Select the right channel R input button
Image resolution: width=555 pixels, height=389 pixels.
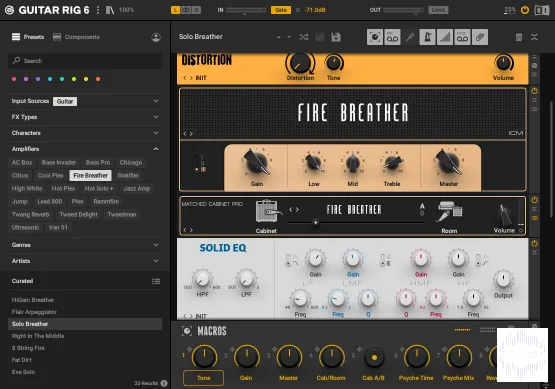pyautogui.click(x=196, y=10)
